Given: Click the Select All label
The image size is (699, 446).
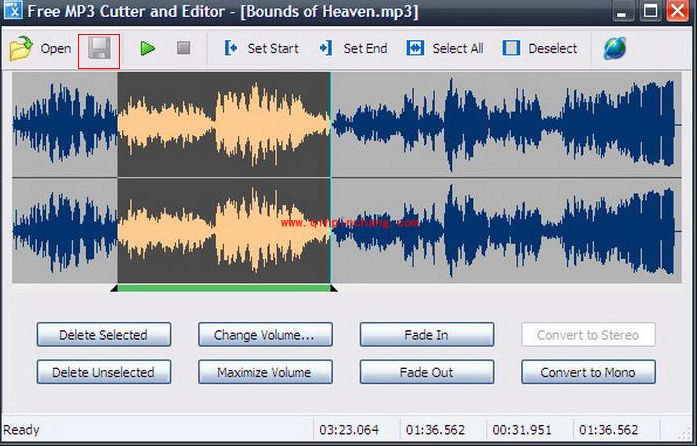Looking at the screenshot, I should click(x=458, y=48).
